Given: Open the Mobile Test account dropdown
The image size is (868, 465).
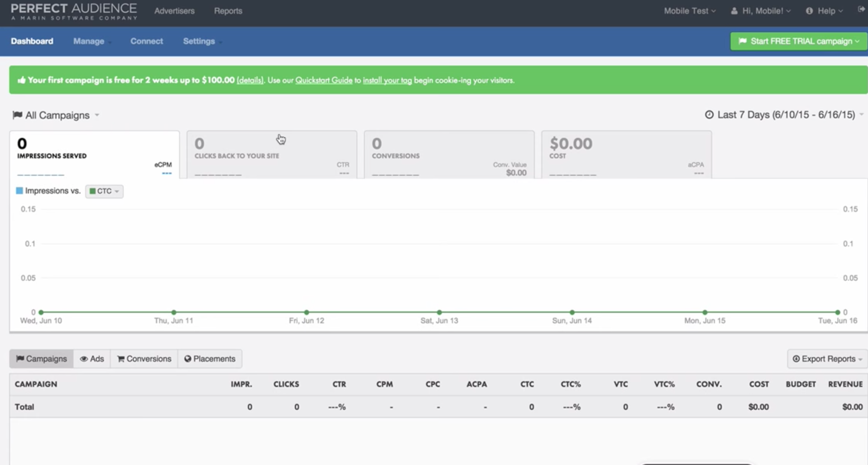Looking at the screenshot, I should [690, 11].
